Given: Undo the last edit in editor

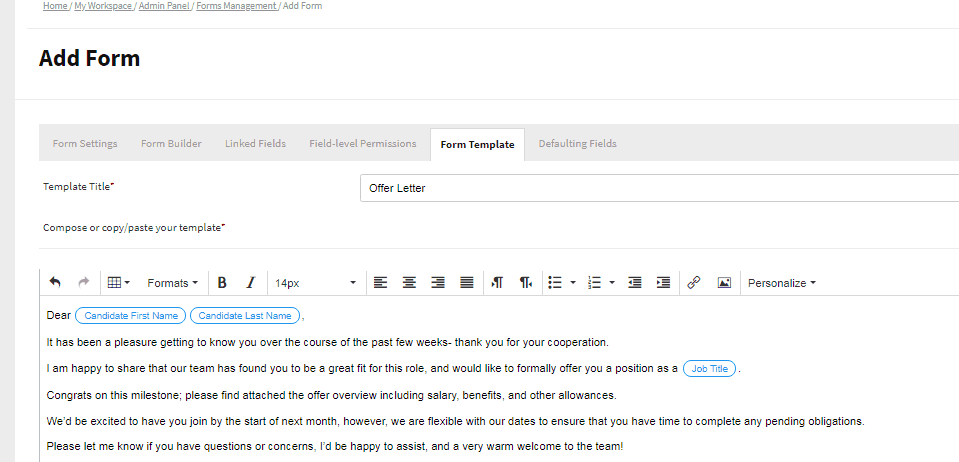Looking at the screenshot, I should pyautogui.click(x=55, y=283).
